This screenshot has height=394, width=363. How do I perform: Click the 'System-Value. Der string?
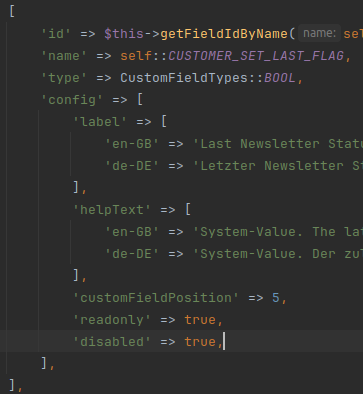[278, 254]
